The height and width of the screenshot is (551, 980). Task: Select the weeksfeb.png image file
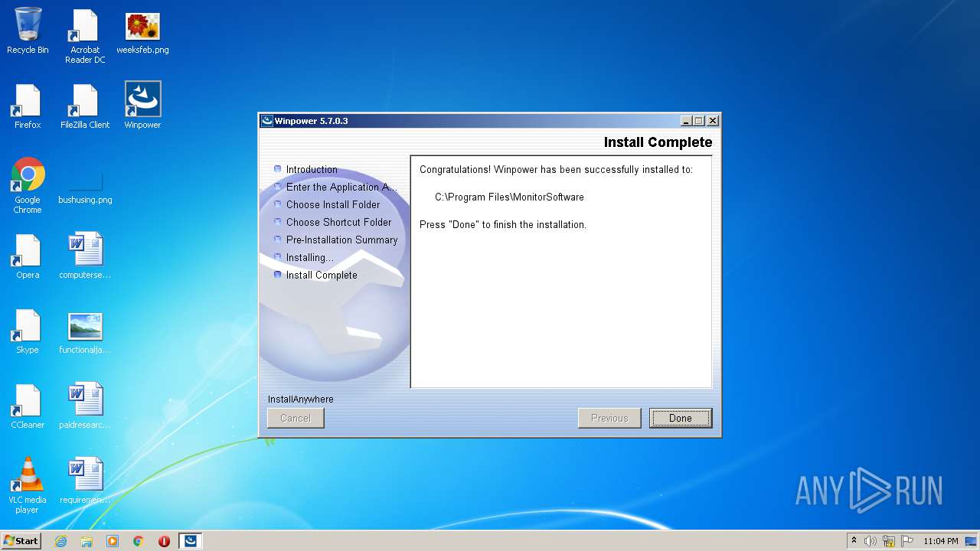click(x=142, y=33)
